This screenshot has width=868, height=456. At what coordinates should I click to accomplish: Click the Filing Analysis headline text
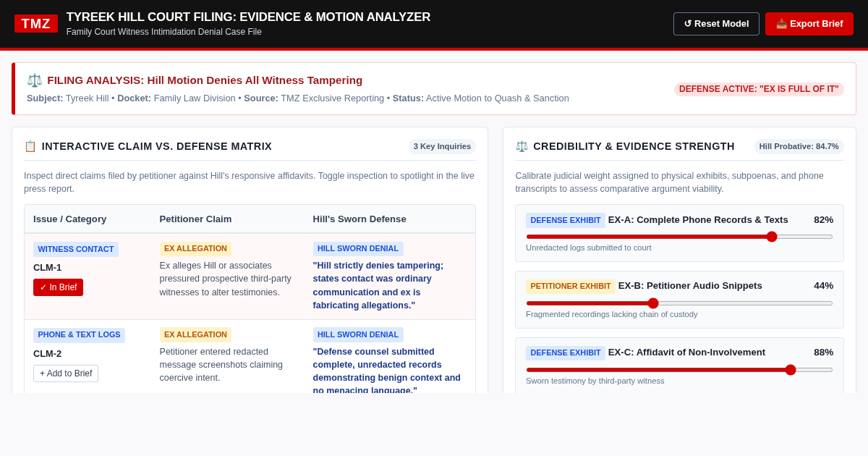click(205, 80)
